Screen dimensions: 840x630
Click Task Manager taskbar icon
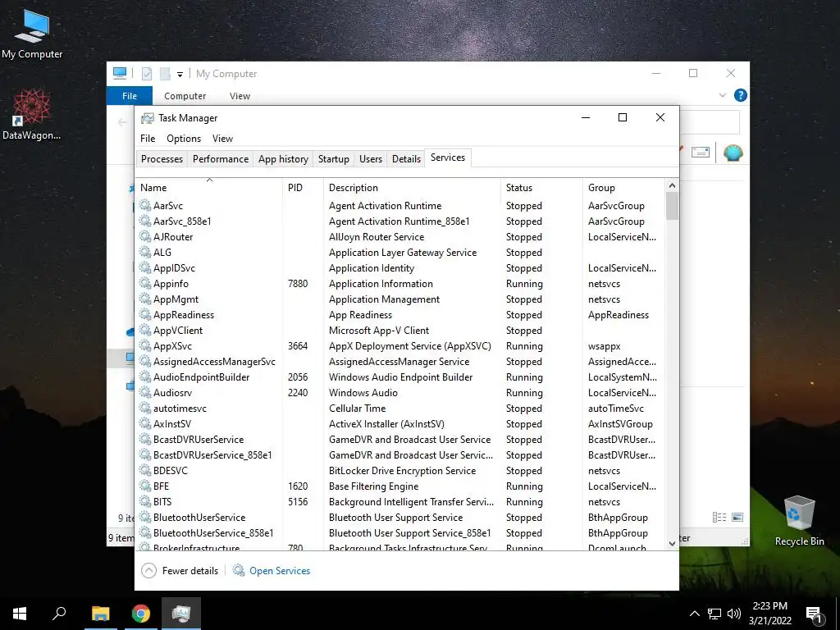coord(181,614)
